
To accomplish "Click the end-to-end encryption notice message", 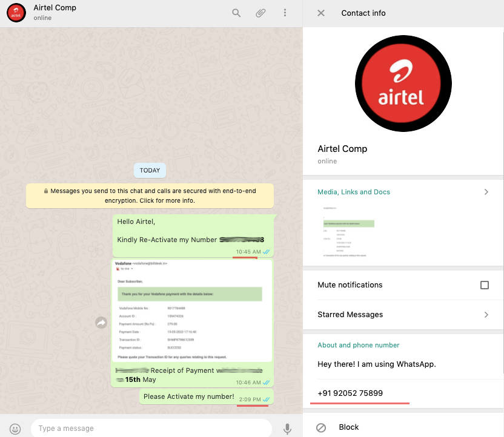I will 150,195.
